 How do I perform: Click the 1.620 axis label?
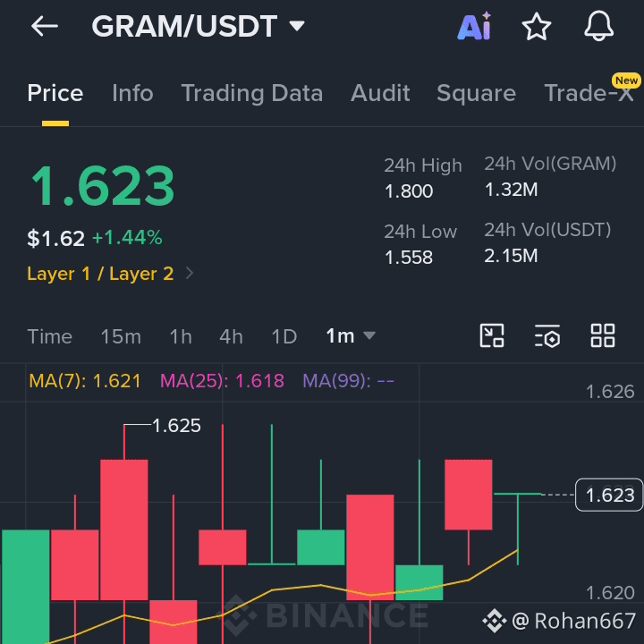coord(610,593)
